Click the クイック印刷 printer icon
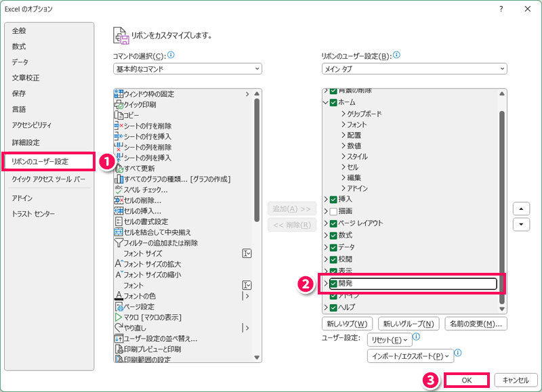 [119, 104]
